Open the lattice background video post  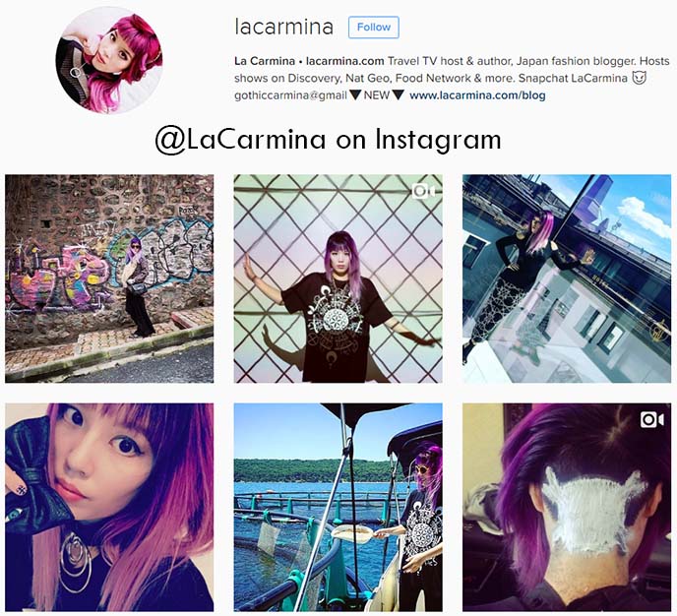click(338, 278)
